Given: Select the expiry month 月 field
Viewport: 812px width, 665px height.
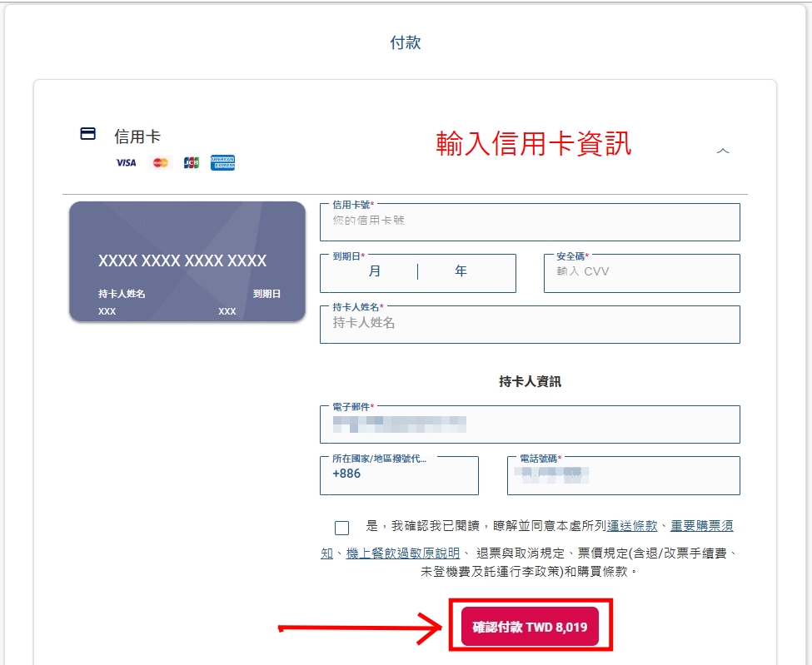Looking at the screenshot, I should (374, 272).
